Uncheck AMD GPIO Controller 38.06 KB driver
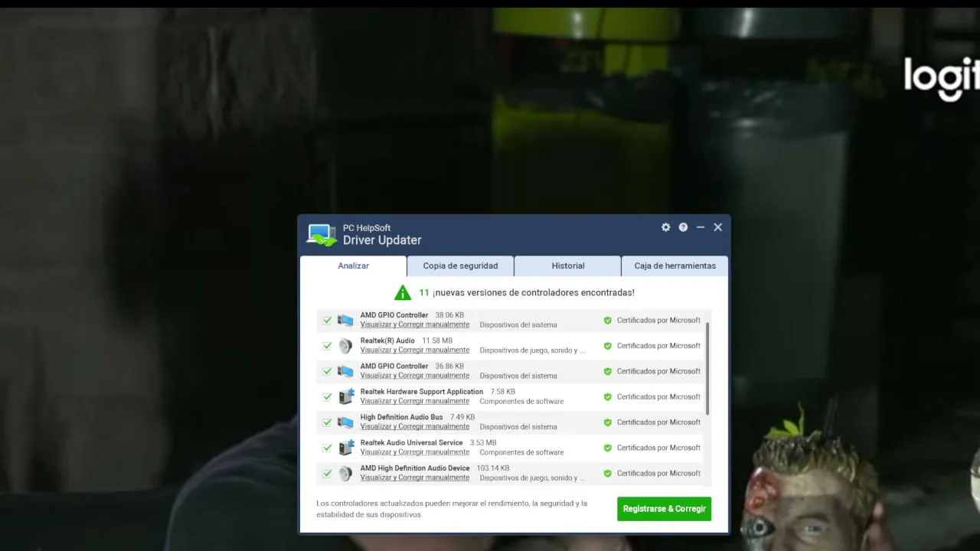This screenshot has width=980, height=551. click(x=327, y=321)
